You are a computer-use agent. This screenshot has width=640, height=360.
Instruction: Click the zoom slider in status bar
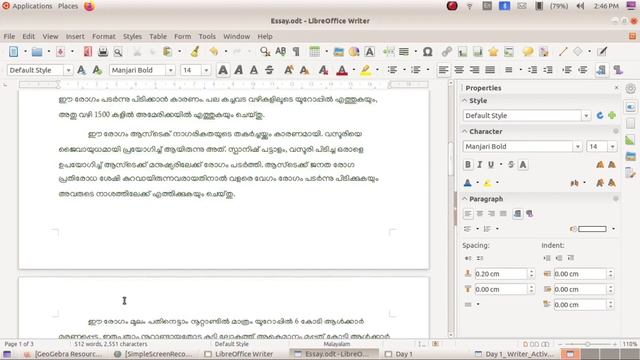tap(587, 344)
